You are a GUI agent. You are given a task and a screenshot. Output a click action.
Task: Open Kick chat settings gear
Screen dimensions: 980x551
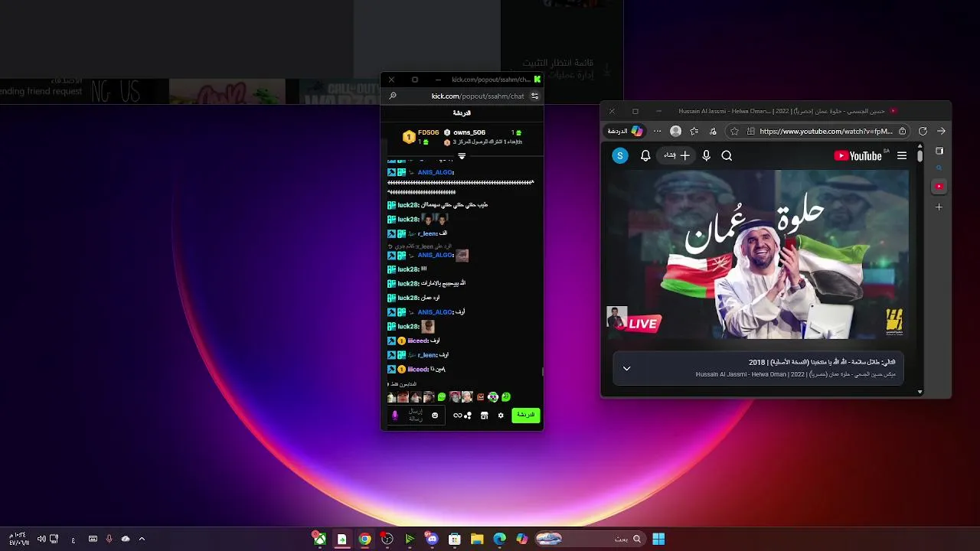click(501, 416)
